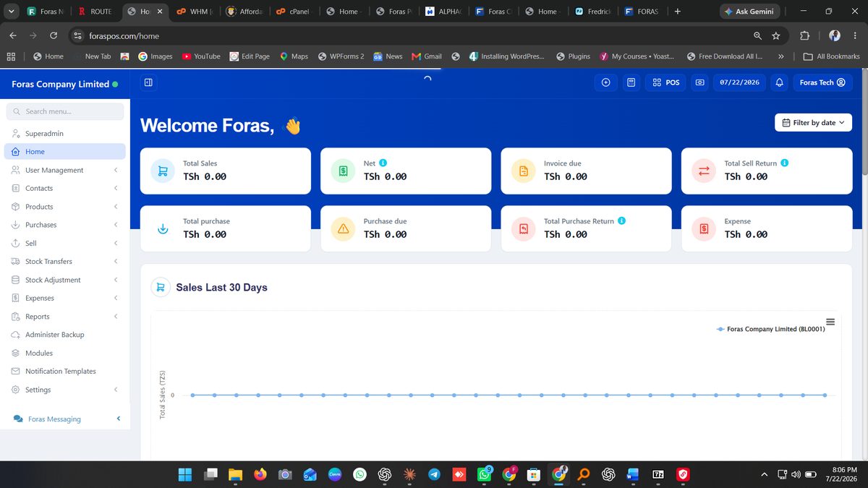Viewport: 868px width, 488px height.
Task: Expand Stock Transfers sidebar menu
Action: point(65,261)
